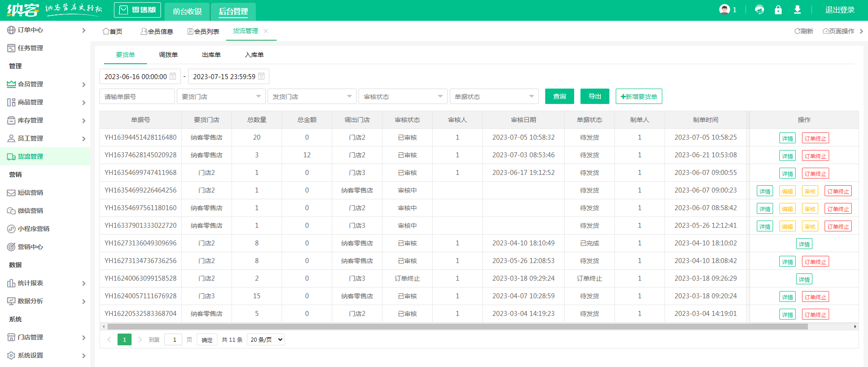Click the end date calendar icon
This screenshot has width=868, height=367.
[x=261, y=76]
